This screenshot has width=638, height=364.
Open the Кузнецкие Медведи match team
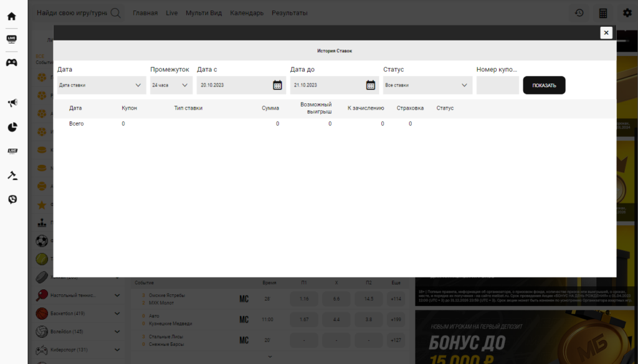tap(171, 324)
